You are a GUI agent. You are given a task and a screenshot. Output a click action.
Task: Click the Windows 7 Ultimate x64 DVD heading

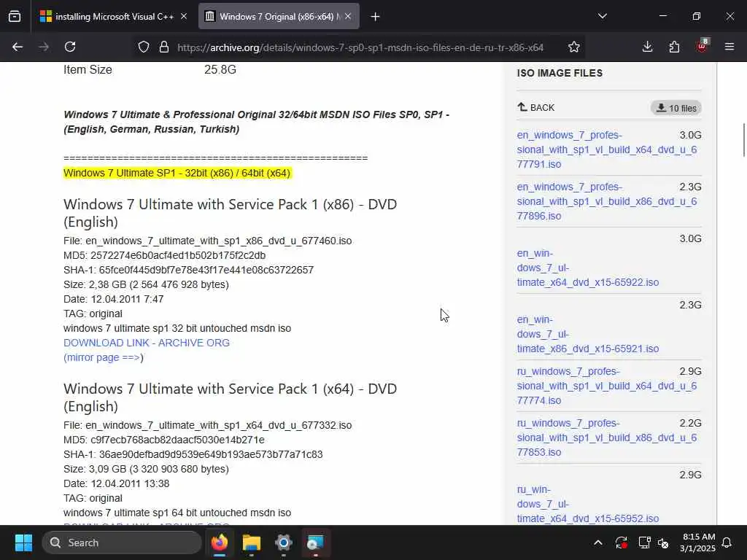[230, 397]
